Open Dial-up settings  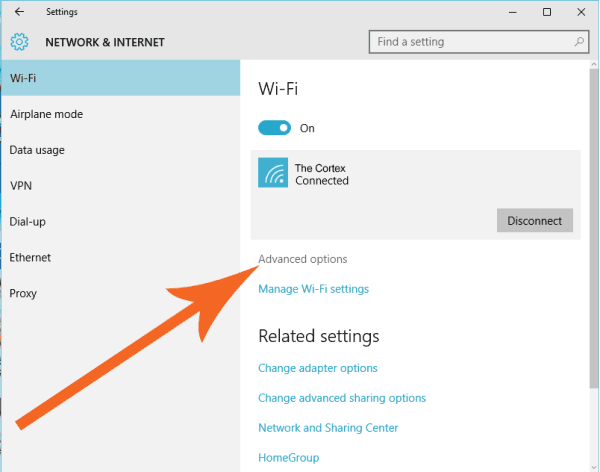[121, 222]
